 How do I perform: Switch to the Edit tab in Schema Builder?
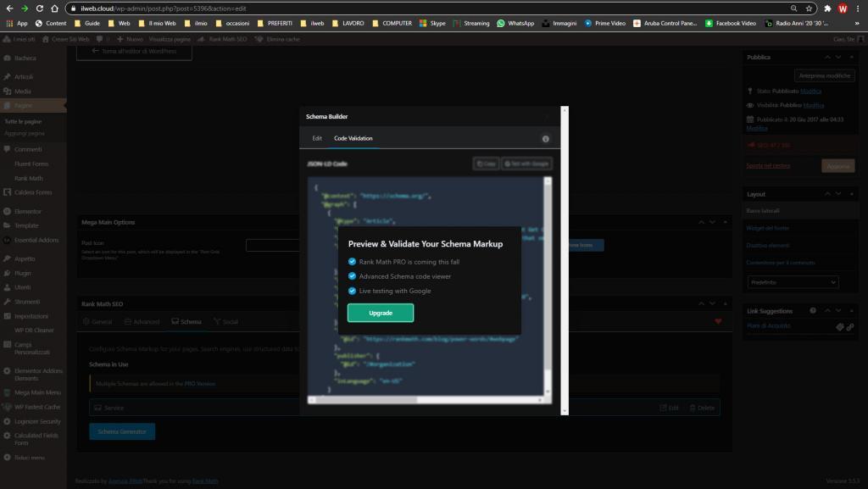coord(317,138)
